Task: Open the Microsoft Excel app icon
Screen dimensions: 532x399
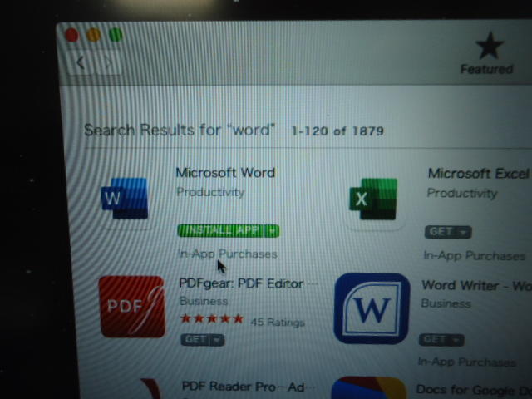Action: (x=373, y=199)
